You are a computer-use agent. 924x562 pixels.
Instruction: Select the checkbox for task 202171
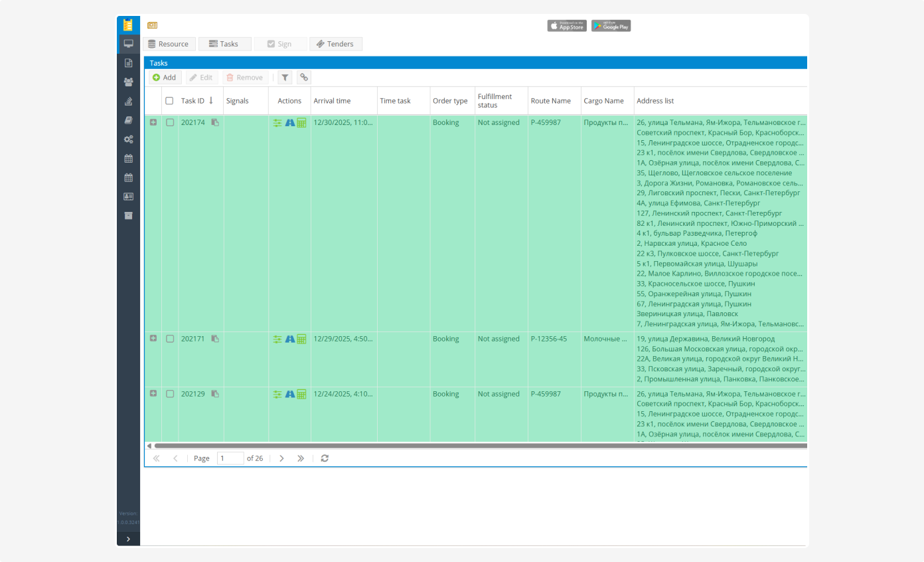pos(170,339)
